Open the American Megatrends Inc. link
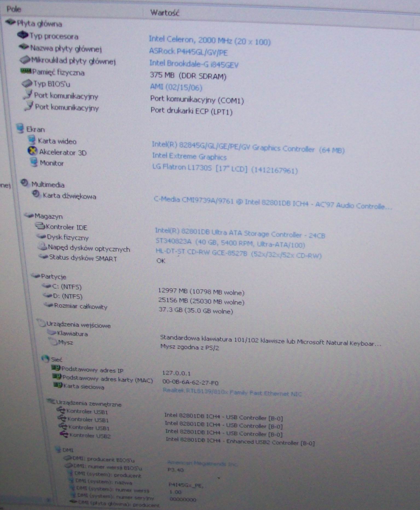420x510 pixels. tap(202, 463)
